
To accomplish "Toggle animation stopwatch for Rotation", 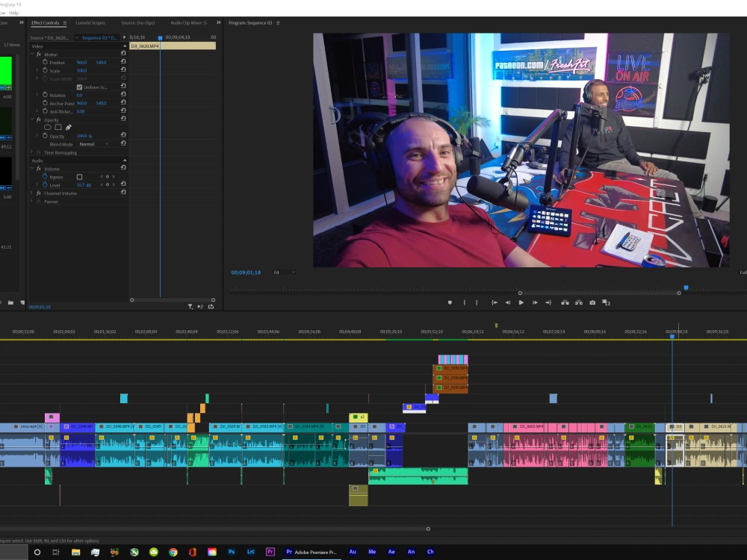I will click(46, 95).
